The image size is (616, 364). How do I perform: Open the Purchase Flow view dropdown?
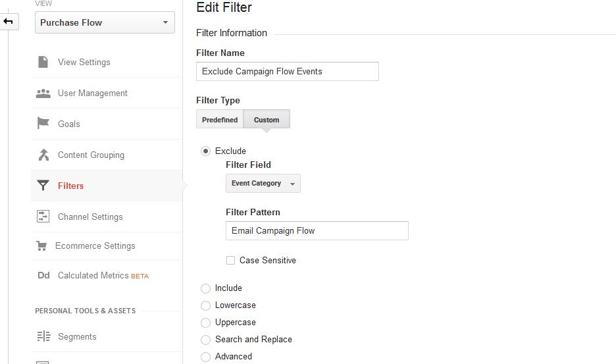click(x=105, y=22)
